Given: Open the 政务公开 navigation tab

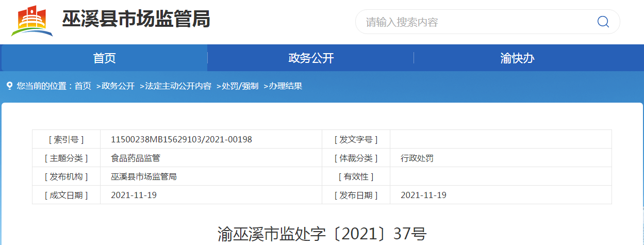Looking at the screenshot, I should (311, 58).
